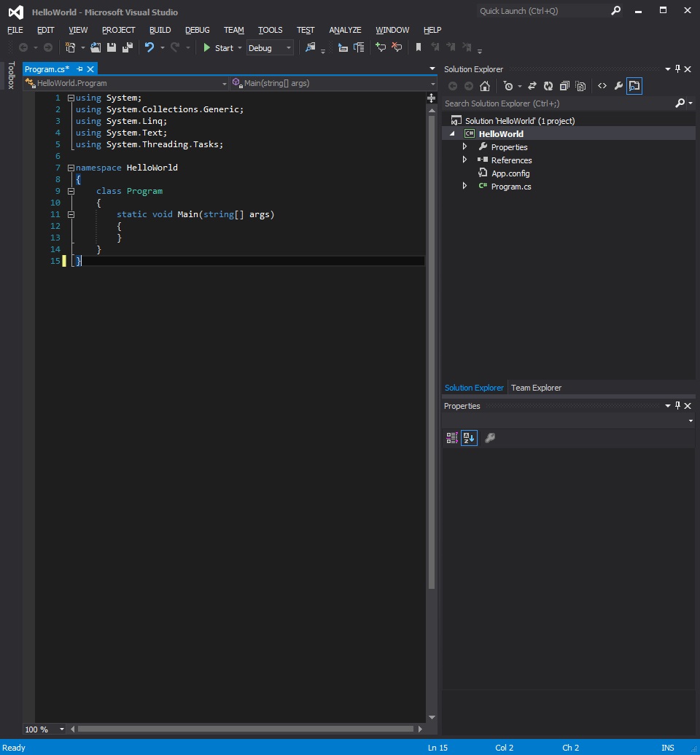Screen dimensions: 700x755
Task: Switch Properties panel to Categorized view
Action: pos(452,438)
